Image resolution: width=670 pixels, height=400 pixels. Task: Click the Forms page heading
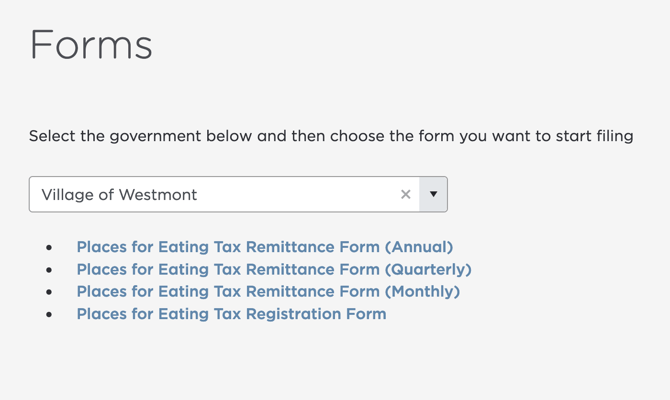click(91, 45)
